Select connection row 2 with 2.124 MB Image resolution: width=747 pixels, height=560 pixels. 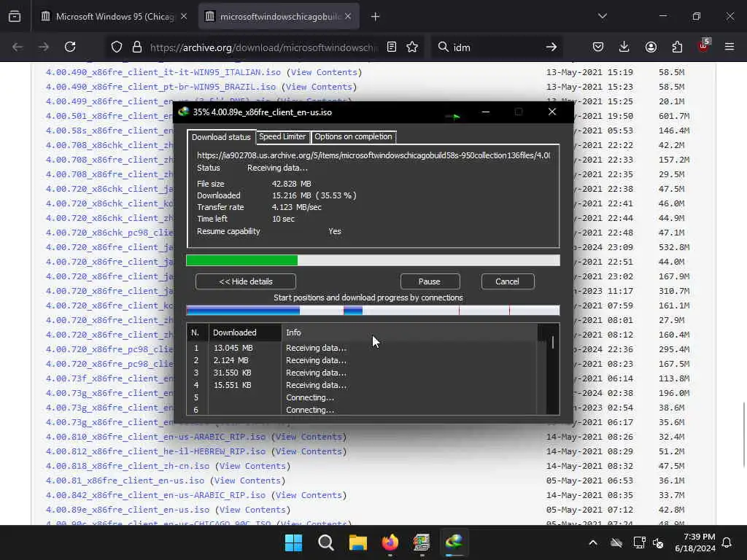point(362,360)
